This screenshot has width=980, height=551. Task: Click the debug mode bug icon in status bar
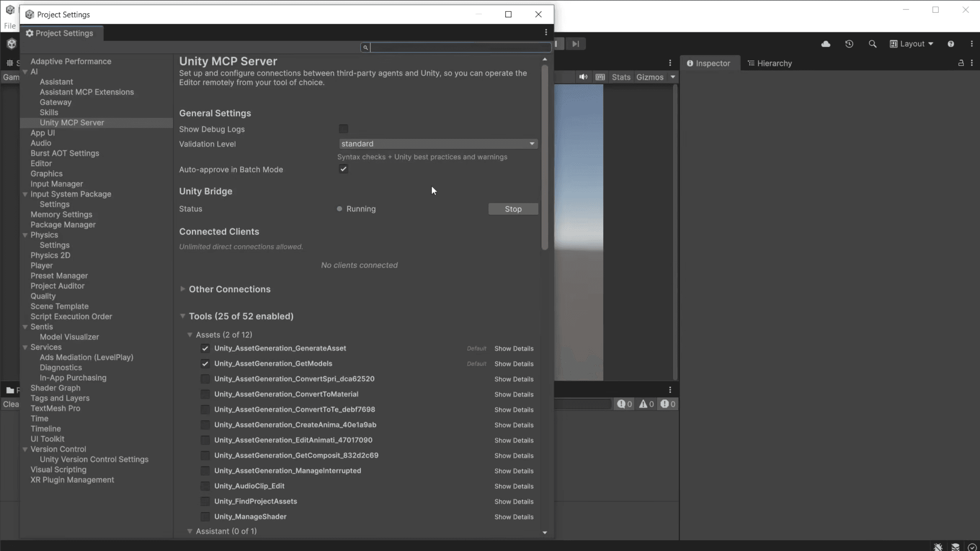[938, 547]
